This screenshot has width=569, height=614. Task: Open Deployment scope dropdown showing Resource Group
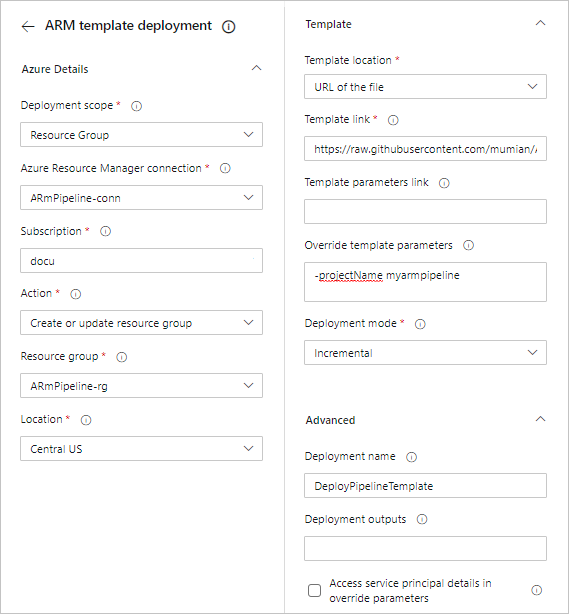click(141, 135)
